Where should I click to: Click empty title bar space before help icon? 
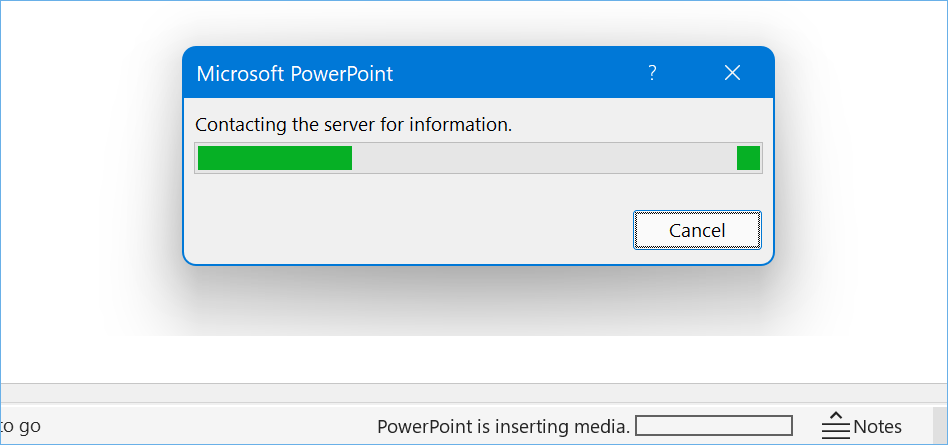(520, 73)
